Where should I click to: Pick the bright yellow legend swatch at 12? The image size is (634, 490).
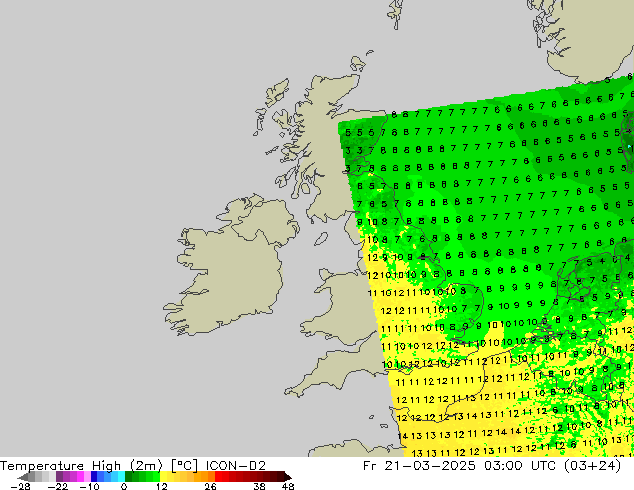pyautogui.click(x=163, y=477)
